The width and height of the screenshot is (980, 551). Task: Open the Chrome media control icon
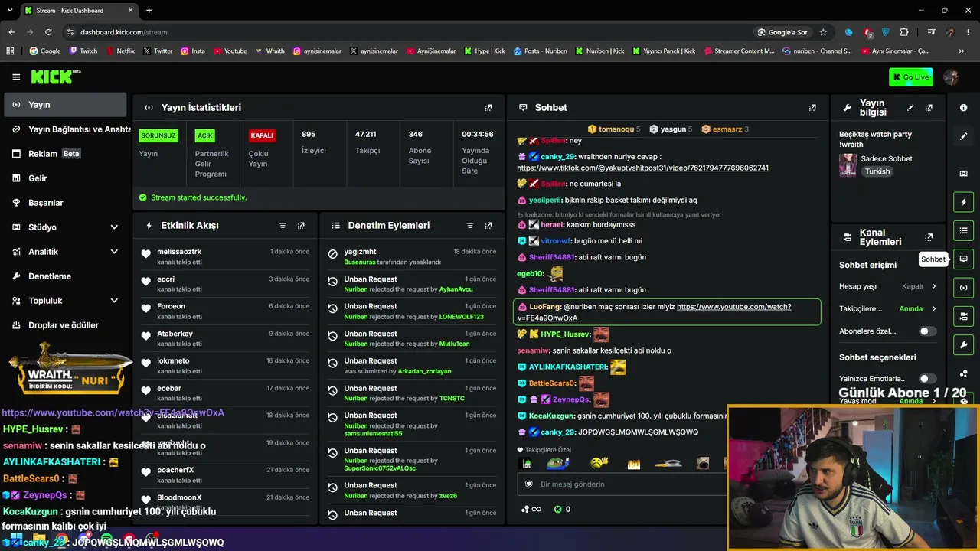[931, 32]
